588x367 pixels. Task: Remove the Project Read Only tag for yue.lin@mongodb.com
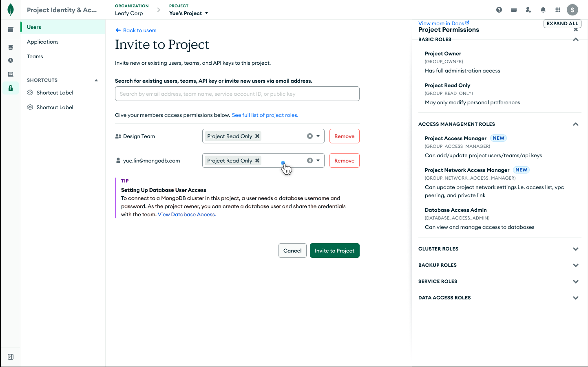pos(257,160)
